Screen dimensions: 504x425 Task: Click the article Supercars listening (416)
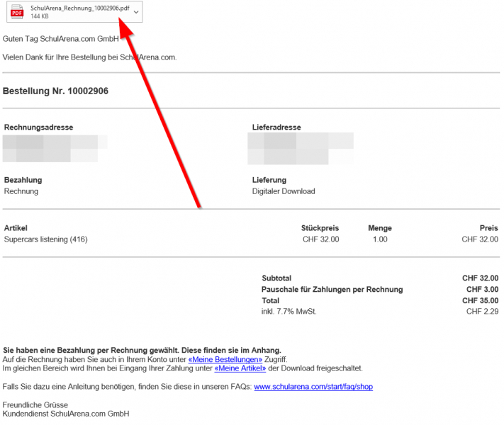[x=45, y=239]
